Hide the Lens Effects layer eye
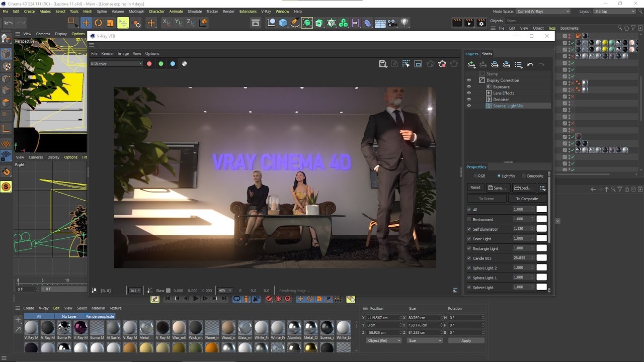Viewport: 644px width, 362px height. (x=469, y=93)
